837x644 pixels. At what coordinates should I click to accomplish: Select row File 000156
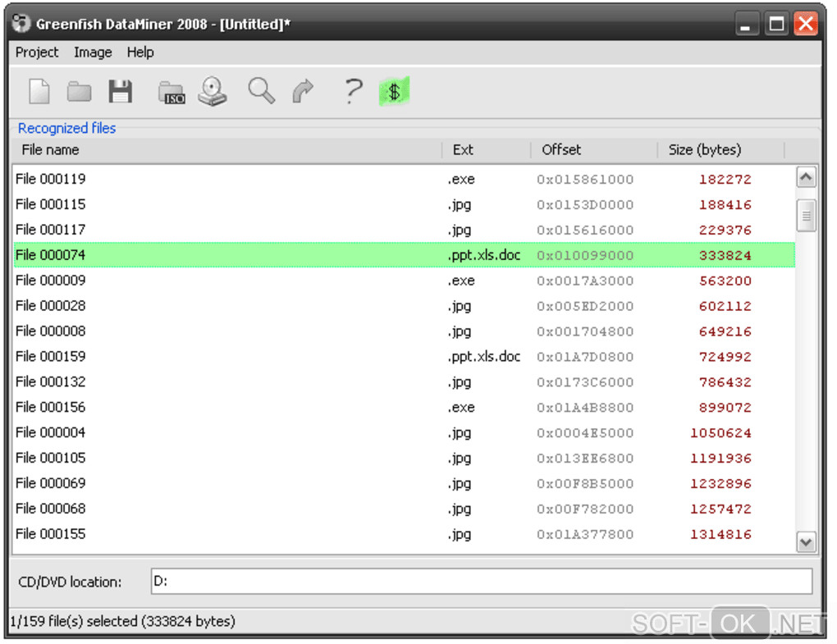coord(404,407)
